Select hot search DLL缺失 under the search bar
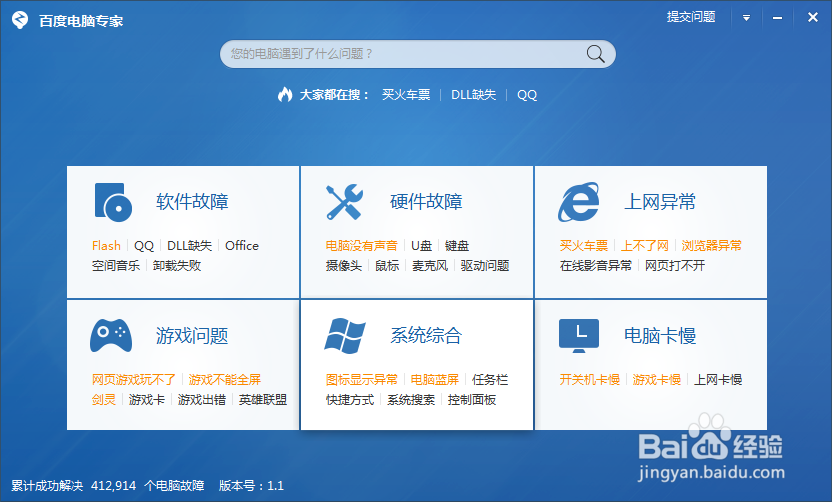The height and width of the screenshot is (502, 832). (473, 95)
